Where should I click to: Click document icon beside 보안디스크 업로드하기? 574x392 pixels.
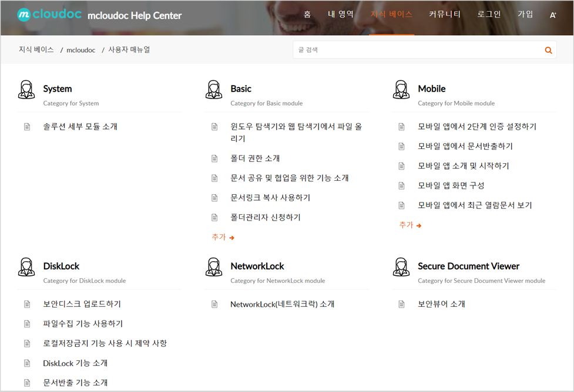coord(27,304)
